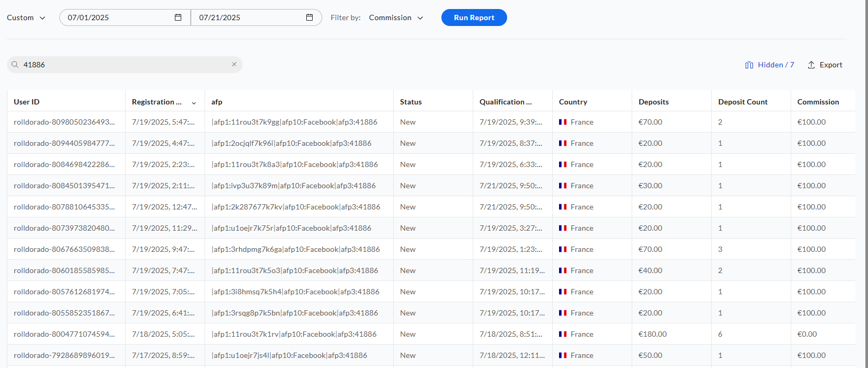The width and height of the screenshot is (868, 368).
Task: Open the end date calendar picker icon
Action: point(309,17)
